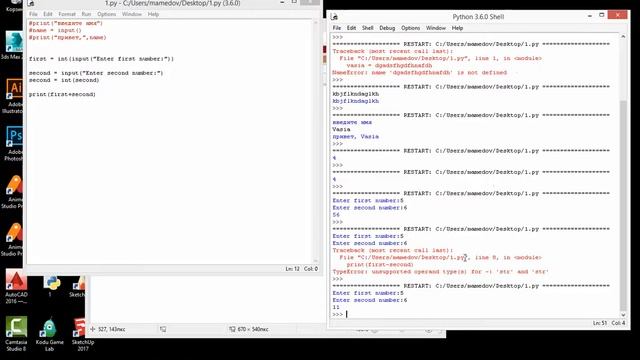
Task: Open Edit menu in the 1.py editor window
Action: [48, 14]
